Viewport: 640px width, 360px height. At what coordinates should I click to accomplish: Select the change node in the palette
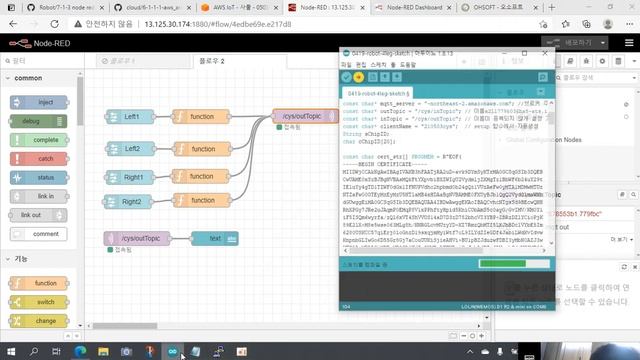click(39, 321)
